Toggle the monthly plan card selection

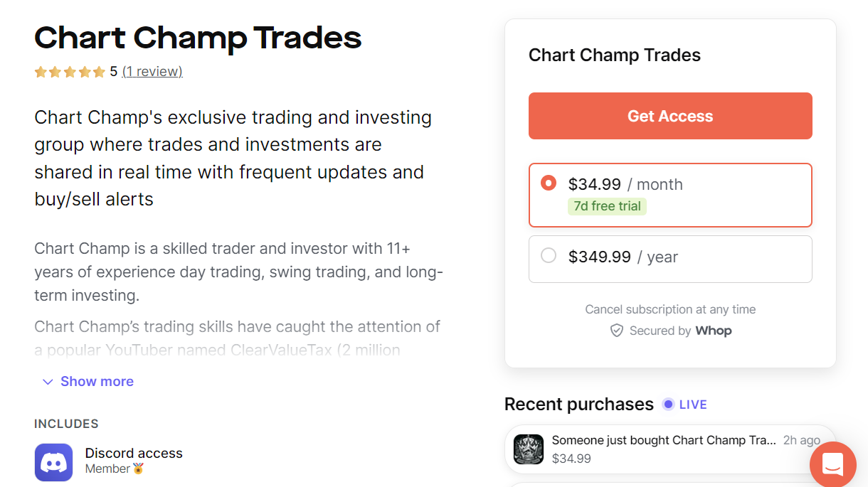pos(670,195)
